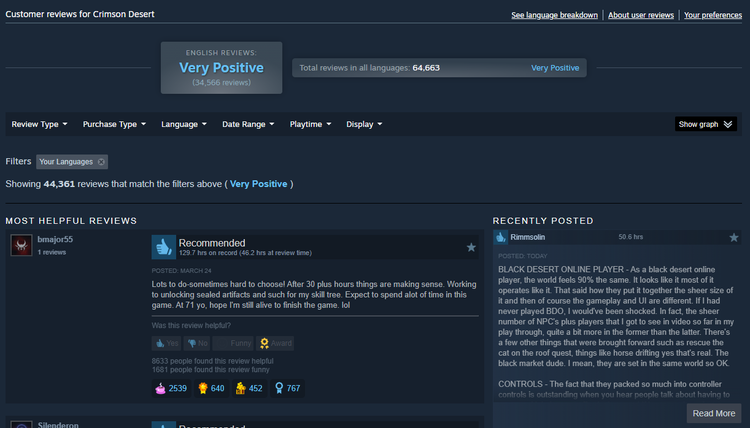Open the Display options menu
This screenshot has width=750, height=428.
pyautogui.click(x=364, y=124)
